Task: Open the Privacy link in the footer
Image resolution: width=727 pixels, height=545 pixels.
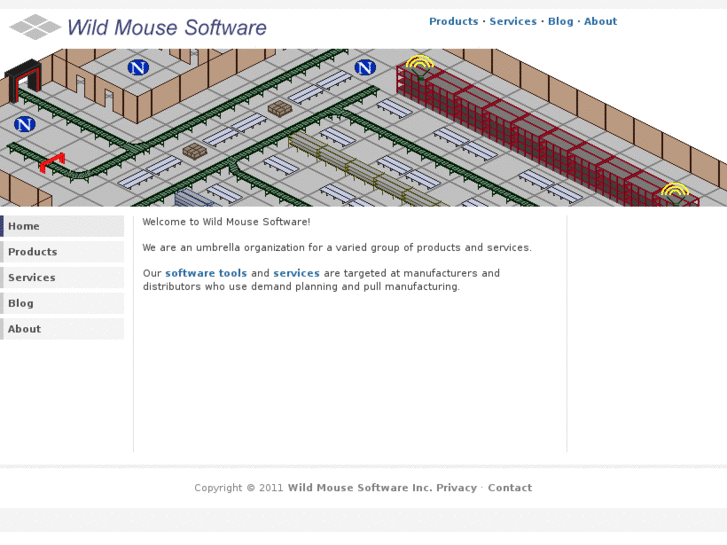Action: [x=456, y=488]
